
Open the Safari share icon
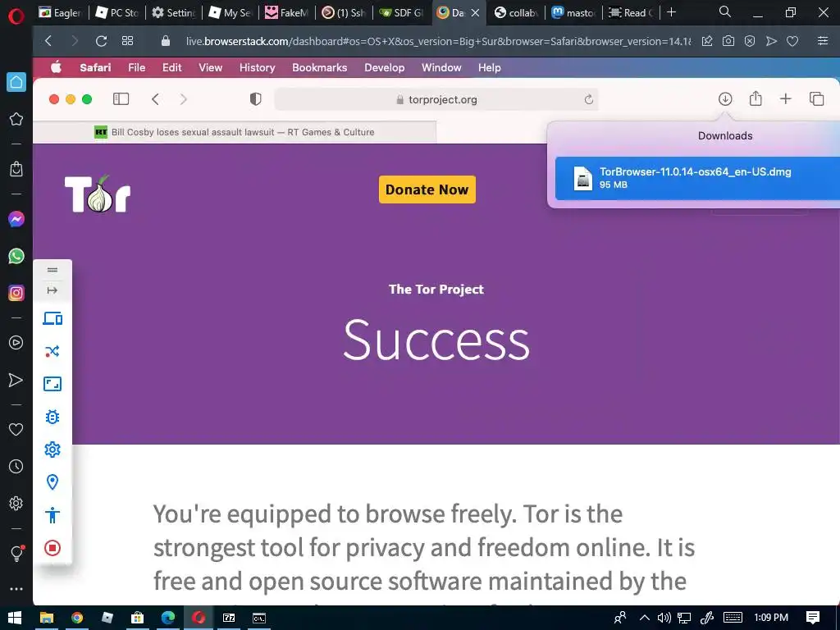tap(756, 98)
